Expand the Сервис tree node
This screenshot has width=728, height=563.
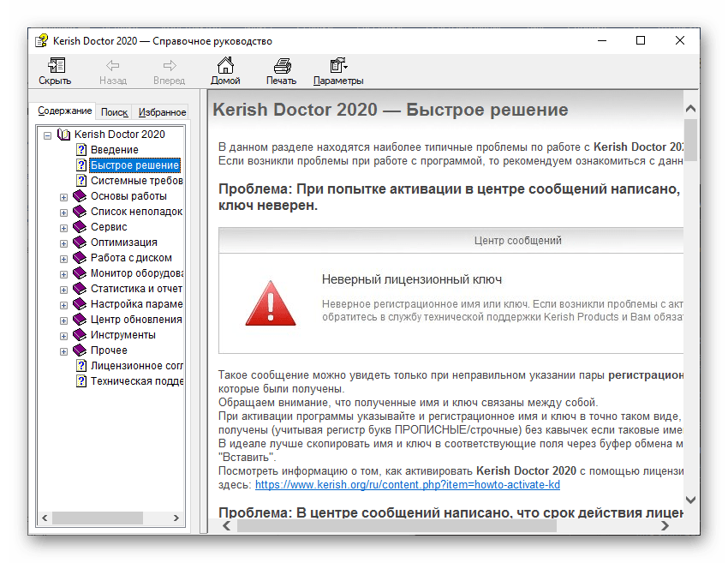pyautogui.click(x=63, y=228)
